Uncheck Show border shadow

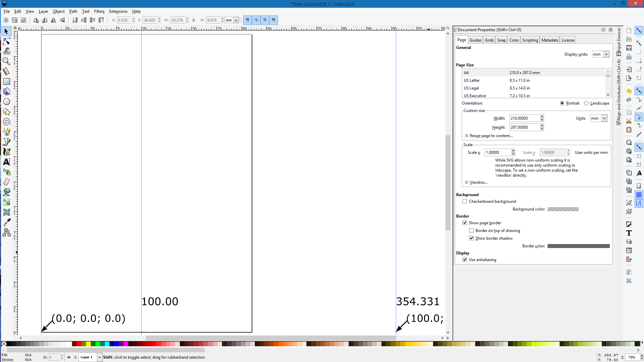(x=471, y=238)
